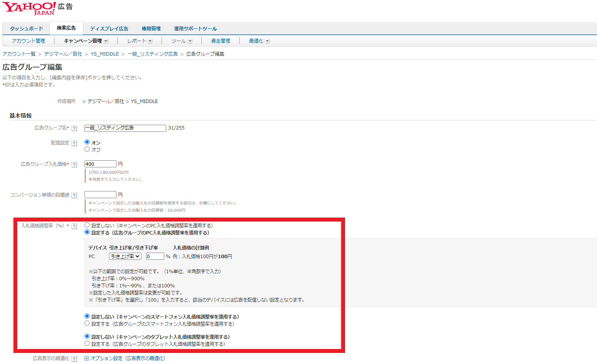
Task: Open help icon for 広告表示の最適化
Action: [74, 359]
